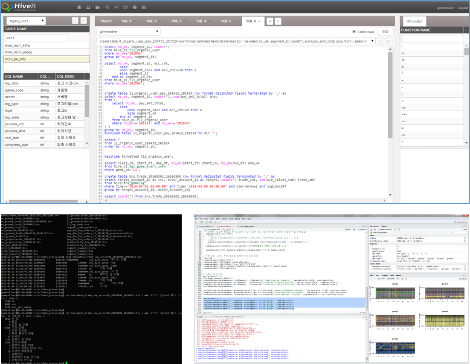Click the folder icon in header toolbar

point(98,7)
